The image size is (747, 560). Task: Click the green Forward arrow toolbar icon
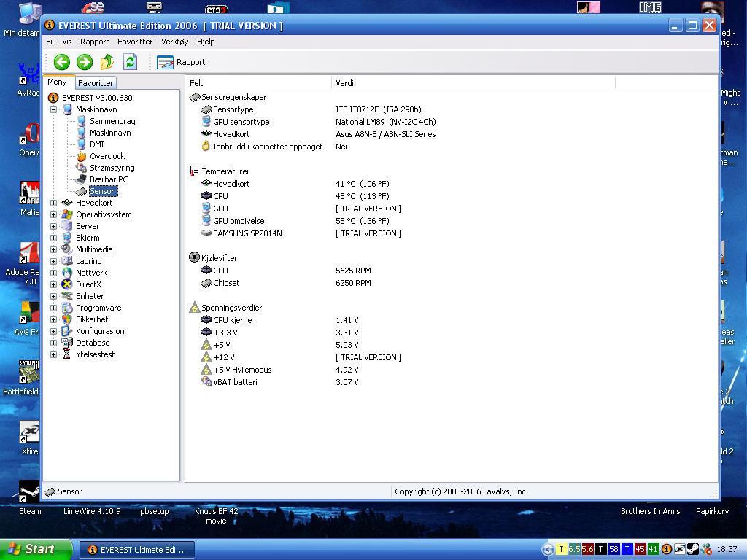pos(85,62)
